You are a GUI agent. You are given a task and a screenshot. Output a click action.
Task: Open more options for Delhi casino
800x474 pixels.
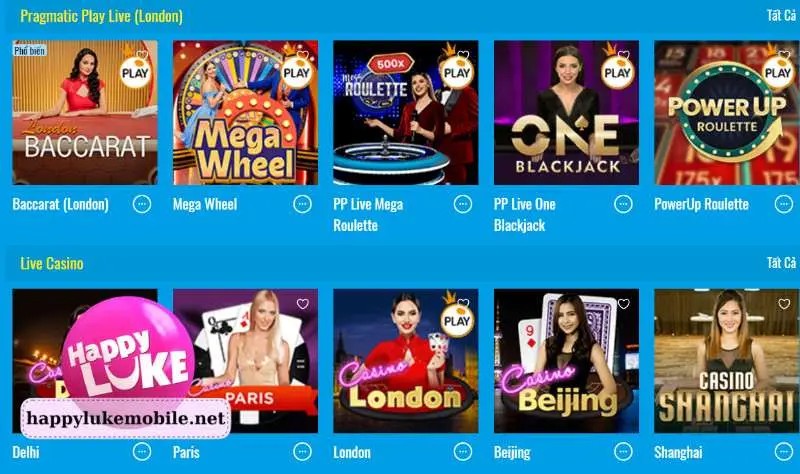pyautogui.click(x=142, y=452)
